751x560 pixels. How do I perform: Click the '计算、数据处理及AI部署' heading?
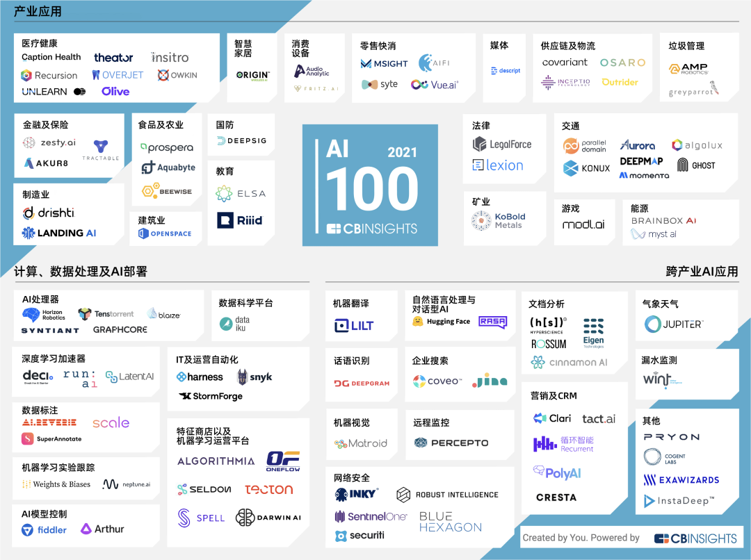(81, 272)
